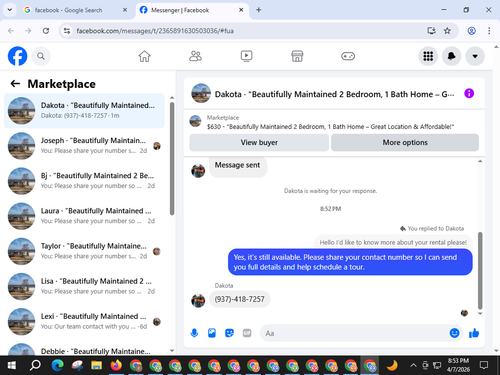The image size is (500, 375).
Task: Click quoted reply 'Hello I'd like to know more'
Action: (x=393, y=242)
